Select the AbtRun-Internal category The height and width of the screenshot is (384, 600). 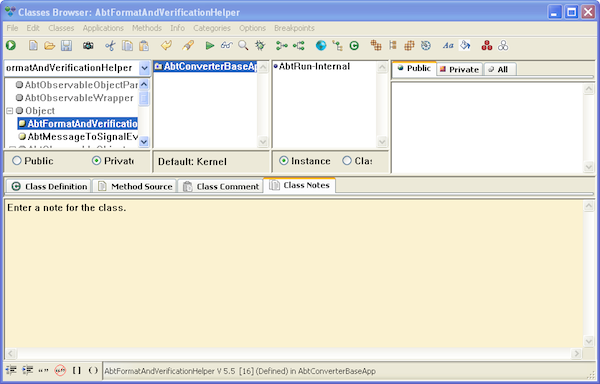pos(311,67)
